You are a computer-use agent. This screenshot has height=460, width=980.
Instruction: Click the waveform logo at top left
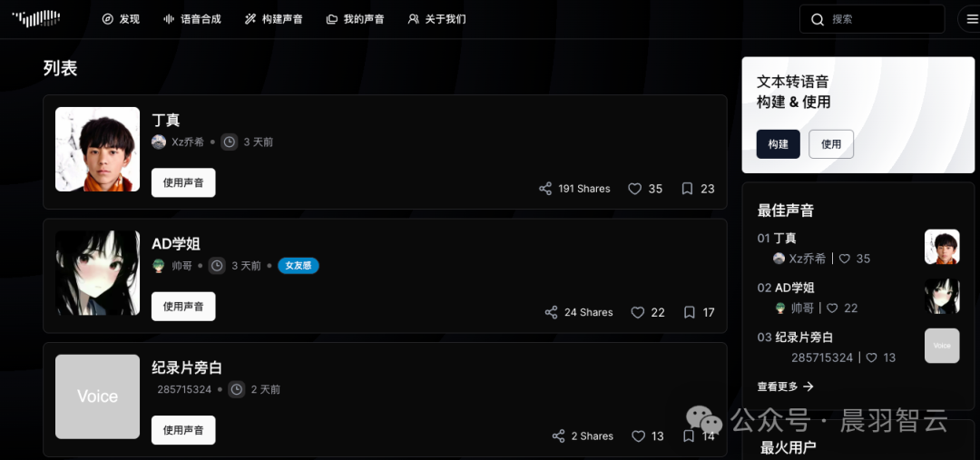coord(36,19)
